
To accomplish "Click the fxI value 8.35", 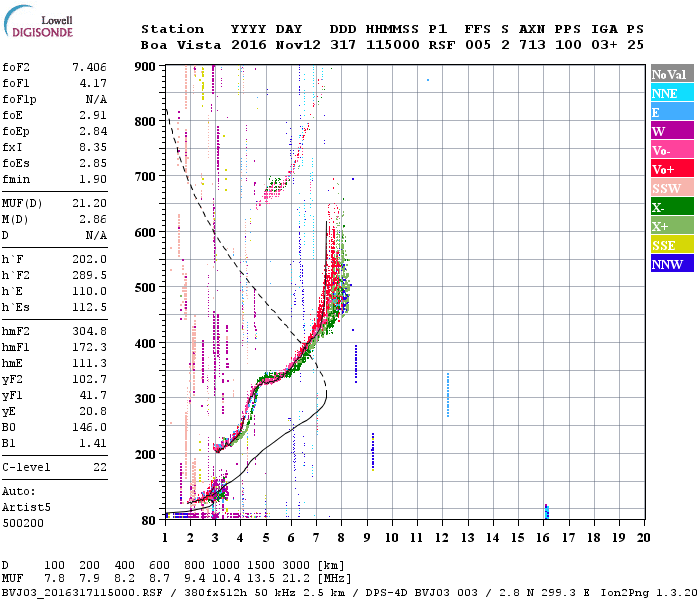I will click(93, 148).
